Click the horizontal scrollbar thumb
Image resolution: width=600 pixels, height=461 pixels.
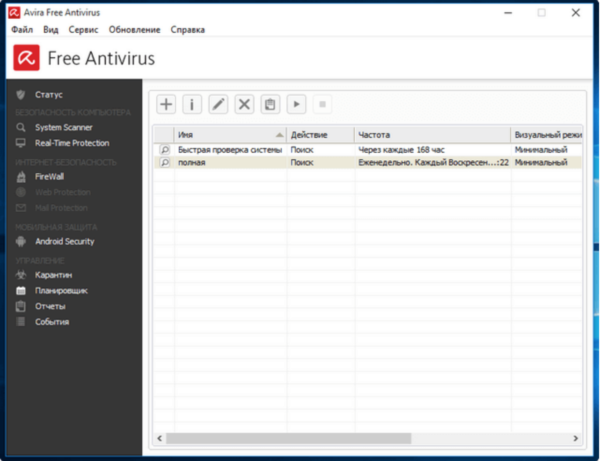[289, 438]
